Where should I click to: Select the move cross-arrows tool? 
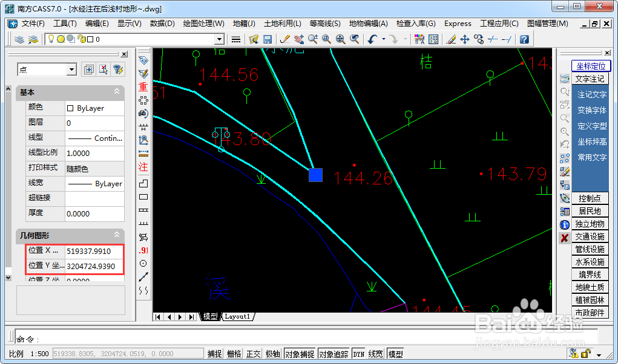click(465, 39)
